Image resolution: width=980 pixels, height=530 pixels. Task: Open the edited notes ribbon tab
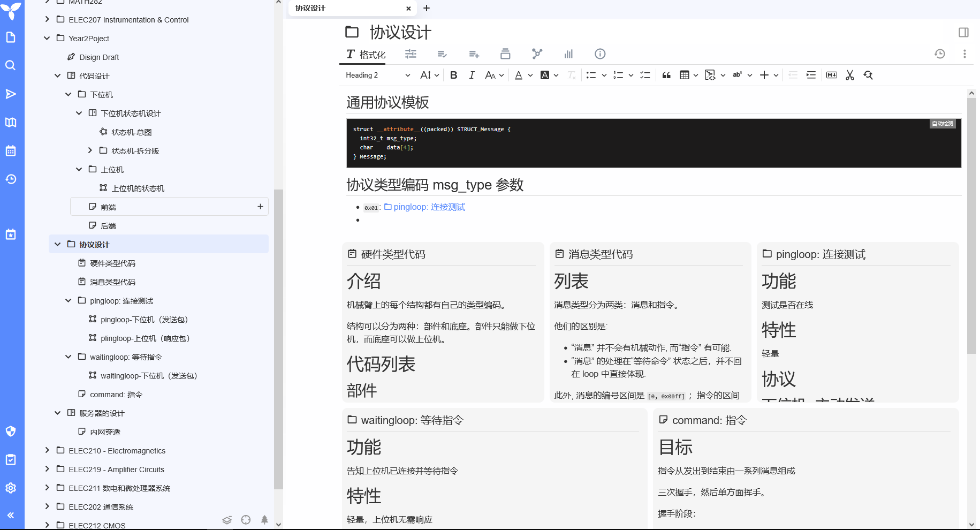pyautogui.click(x=442, y=54)
